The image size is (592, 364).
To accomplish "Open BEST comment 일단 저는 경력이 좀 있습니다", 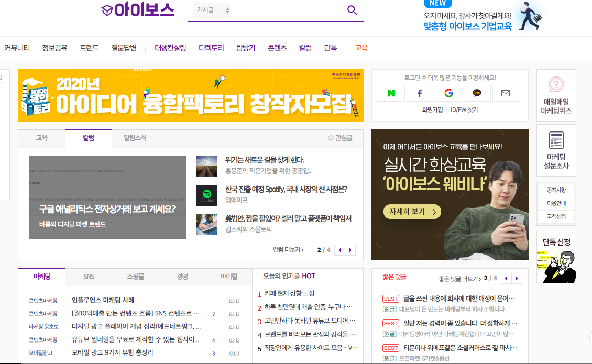I will click(x=460, y=323).
